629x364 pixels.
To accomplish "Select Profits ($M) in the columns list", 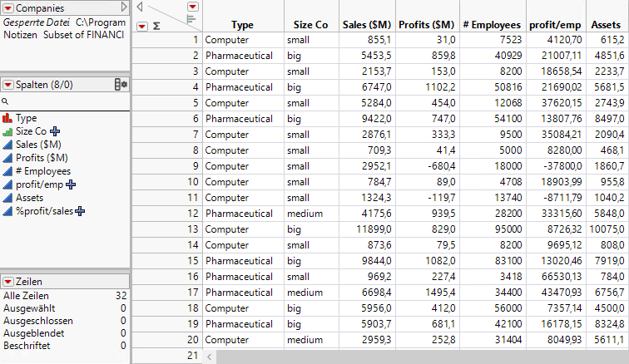I will tap(42, 158).
